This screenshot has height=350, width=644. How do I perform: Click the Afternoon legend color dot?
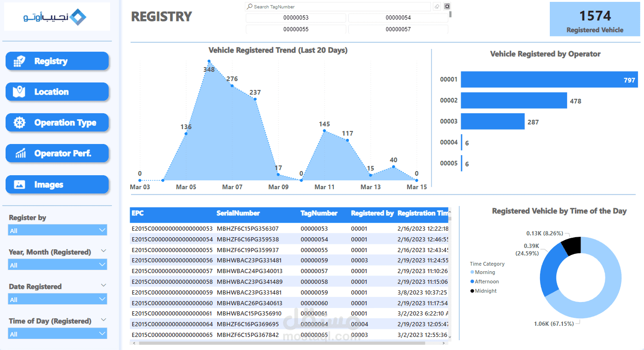[x=472, y=281]
